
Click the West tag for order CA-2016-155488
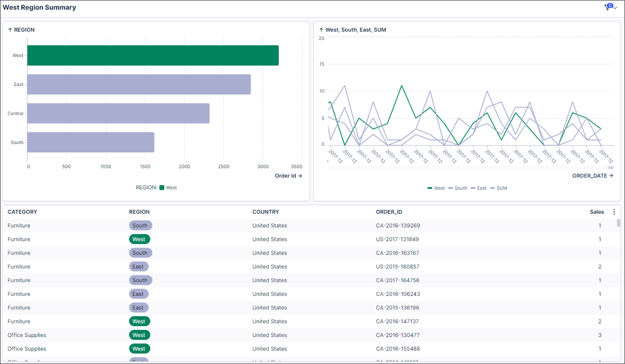click(x=140, y=349)
